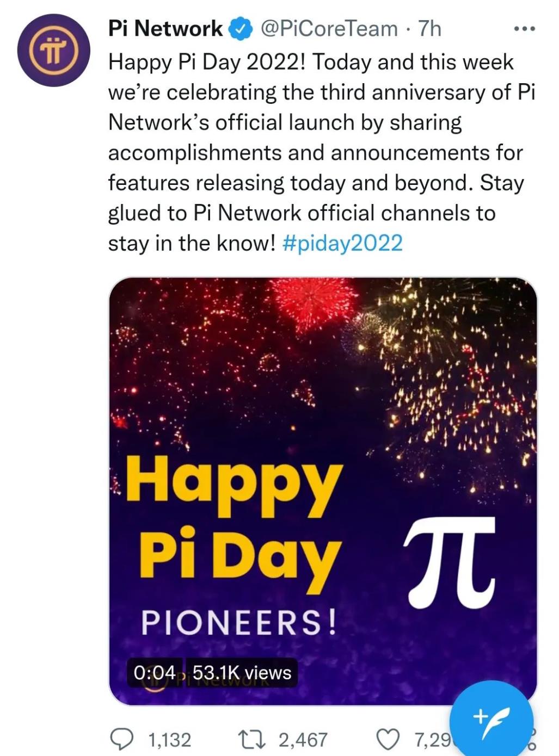Viewport: 559px width, 756px height.
Task: Open the Pi Network profile avatar
Action: (x=53, y=49)
